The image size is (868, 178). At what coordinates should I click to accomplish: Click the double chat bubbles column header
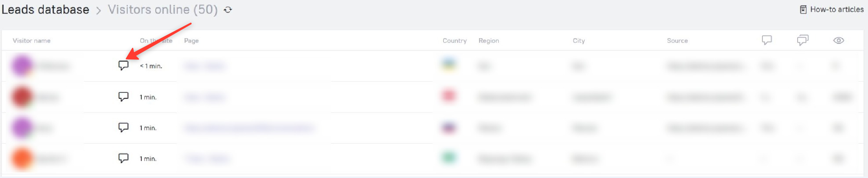pyautogui.click(x=802, y=40)
